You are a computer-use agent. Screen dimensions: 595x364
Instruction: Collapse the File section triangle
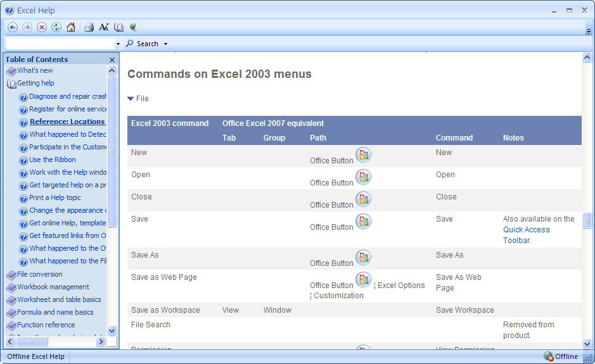[131, 99]
